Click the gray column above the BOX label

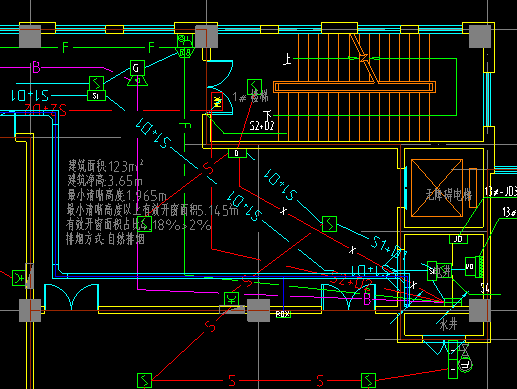point(258,310)
